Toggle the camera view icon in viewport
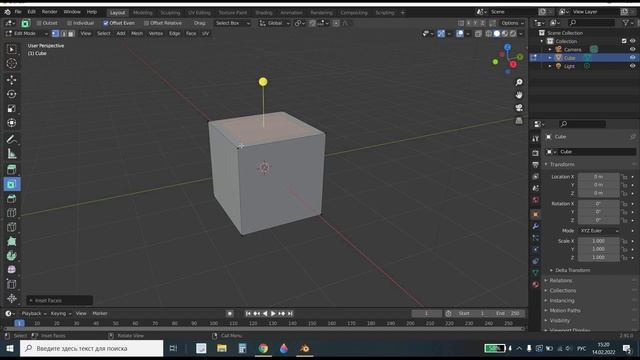The width and height of the screenshot is (640, 360). [519, 108]
